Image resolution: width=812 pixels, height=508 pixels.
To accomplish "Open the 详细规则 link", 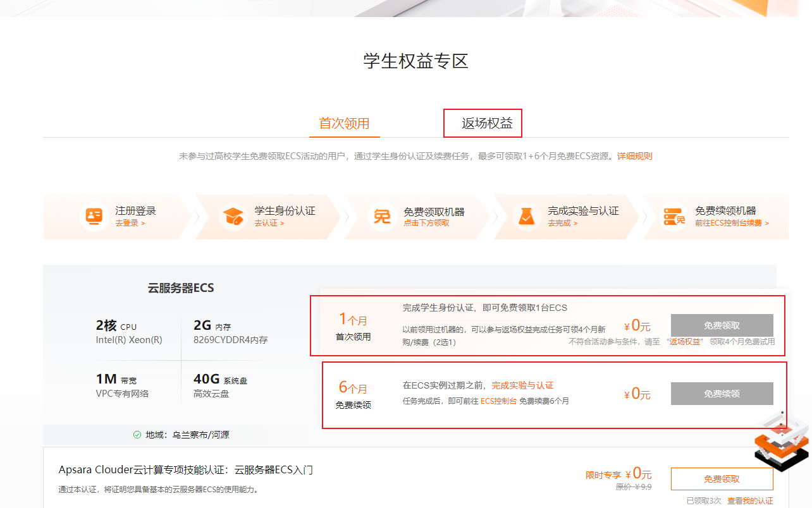I will pyautogui.click(x=635, y=156).
